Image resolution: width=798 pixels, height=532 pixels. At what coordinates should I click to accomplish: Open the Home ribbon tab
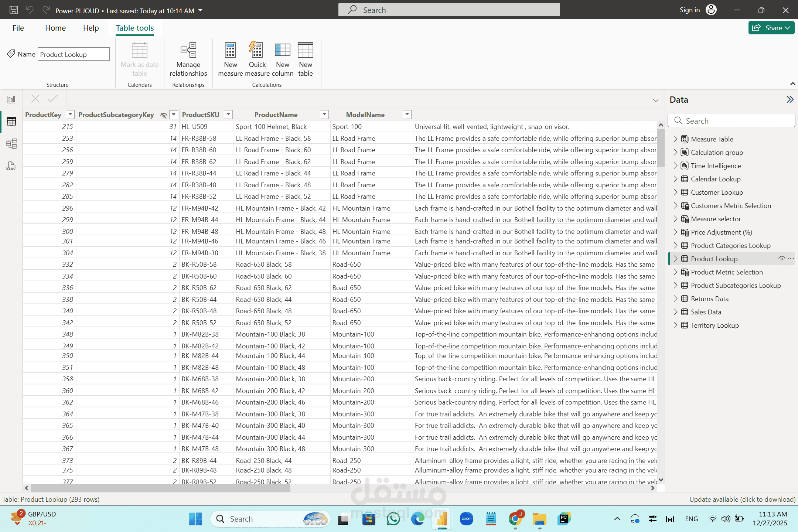pos(55,28)
